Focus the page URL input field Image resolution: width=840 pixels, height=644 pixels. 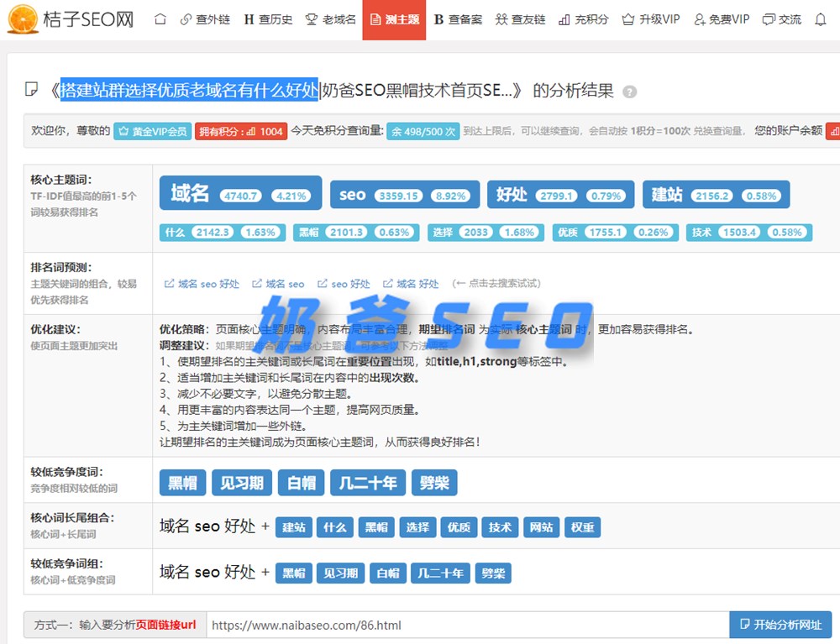pyautogui.click(x=468, y=625)
